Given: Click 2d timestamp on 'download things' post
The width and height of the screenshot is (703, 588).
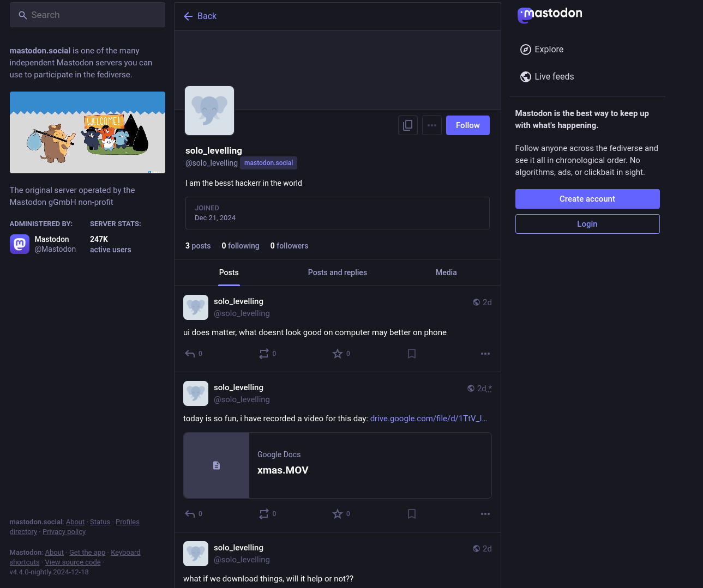Looking at the screenshot, I should click(487, 549).
